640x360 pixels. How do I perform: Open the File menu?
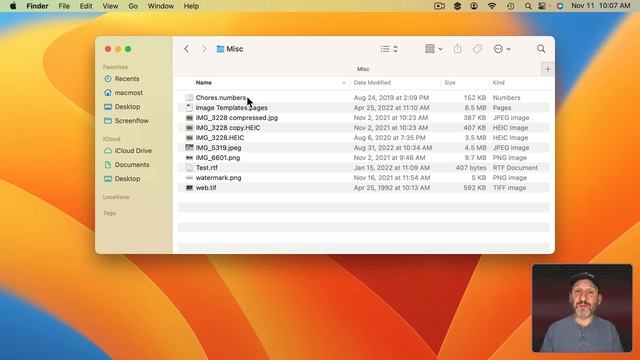pyautogui.click(x=64, y=6)
